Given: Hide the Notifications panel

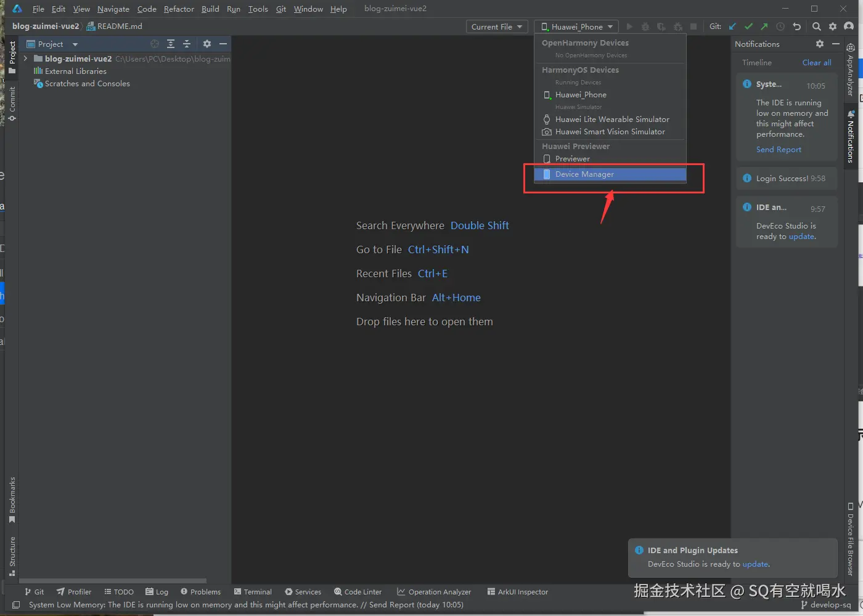Looking at the screenshot, I should pyautogui.click(x=836, y=44).
